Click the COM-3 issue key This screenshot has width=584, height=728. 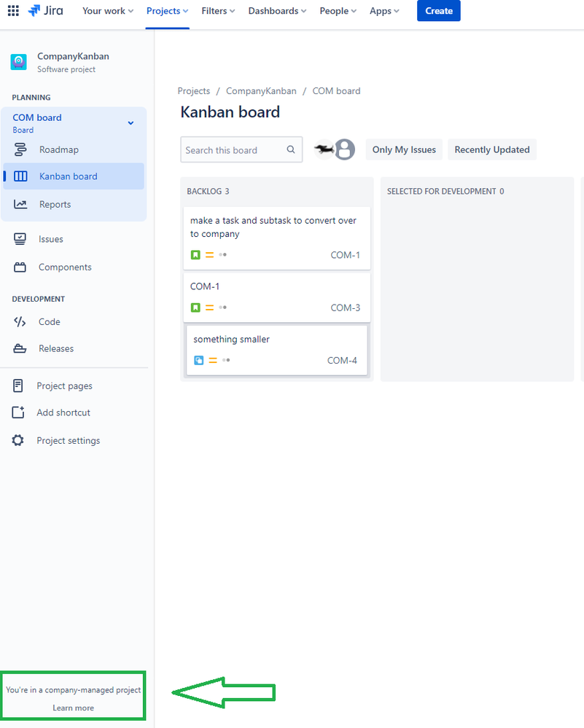coord(345,308)
